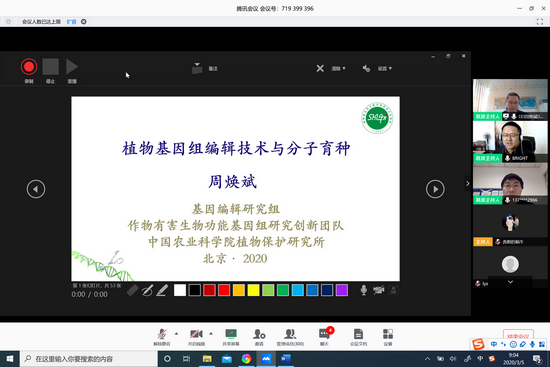Toggle the video camera on in meeting toolbar
Image resolution: width=550 pixels, height=367 pixels.
coord(196,337)
